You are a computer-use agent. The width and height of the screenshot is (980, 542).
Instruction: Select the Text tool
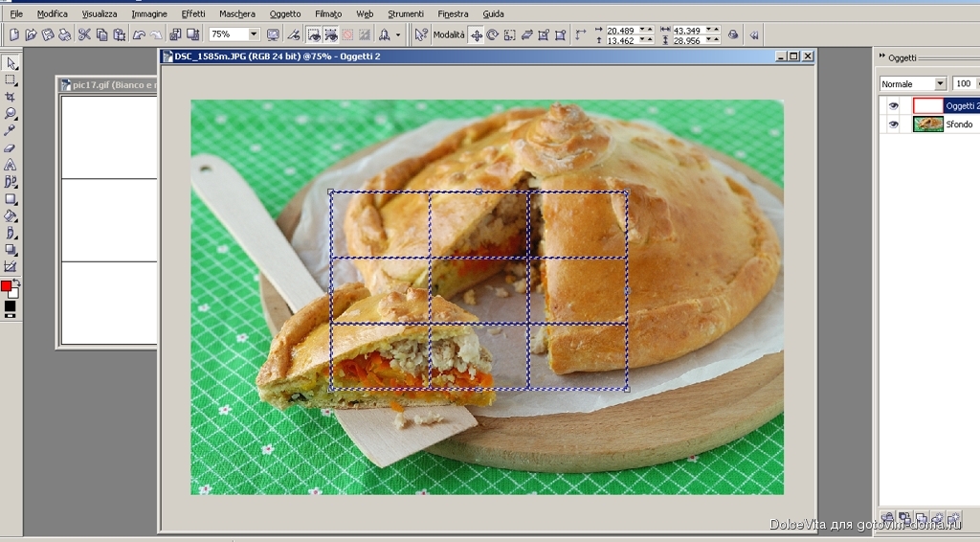[x=11, y=165]
